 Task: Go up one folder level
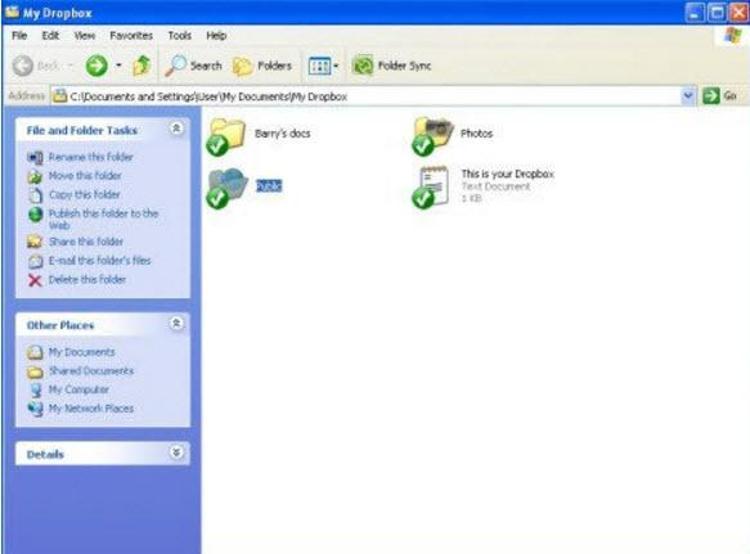coord(141,66)
